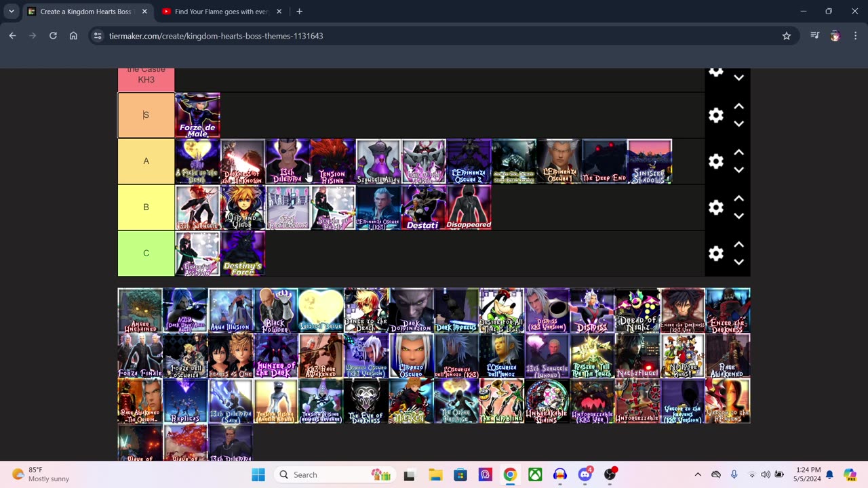The image size is (868, 488).
Task: Click the green C tier label cell
Action: click(146, 253)
